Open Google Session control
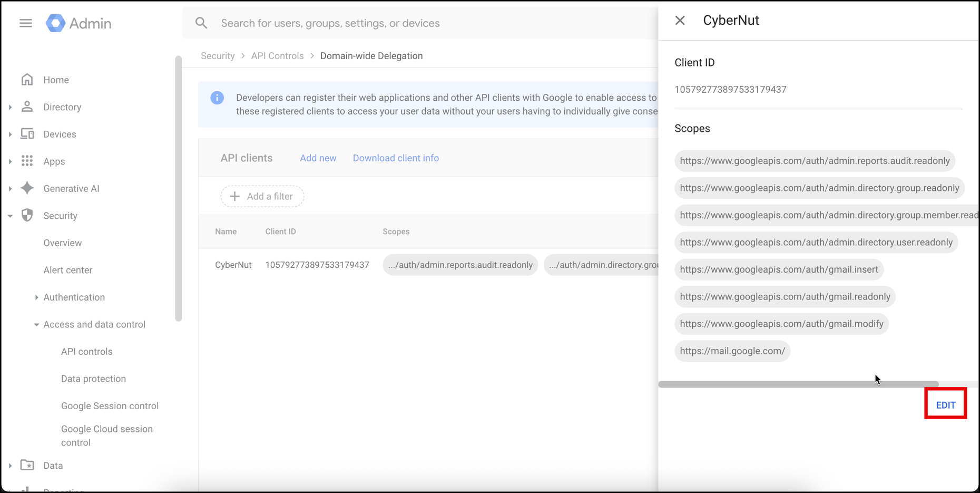980x493 pixels. (110, 406)
